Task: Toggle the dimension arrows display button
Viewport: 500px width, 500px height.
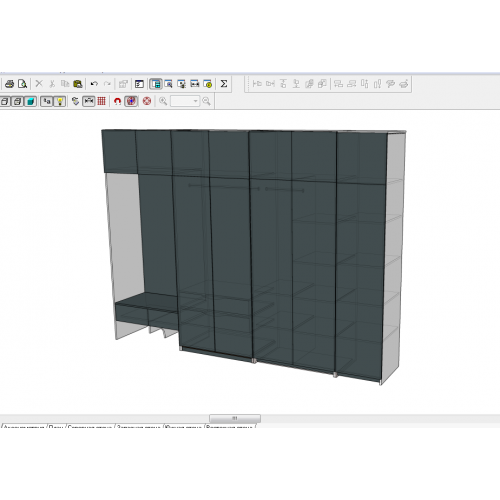Action: 89,101
